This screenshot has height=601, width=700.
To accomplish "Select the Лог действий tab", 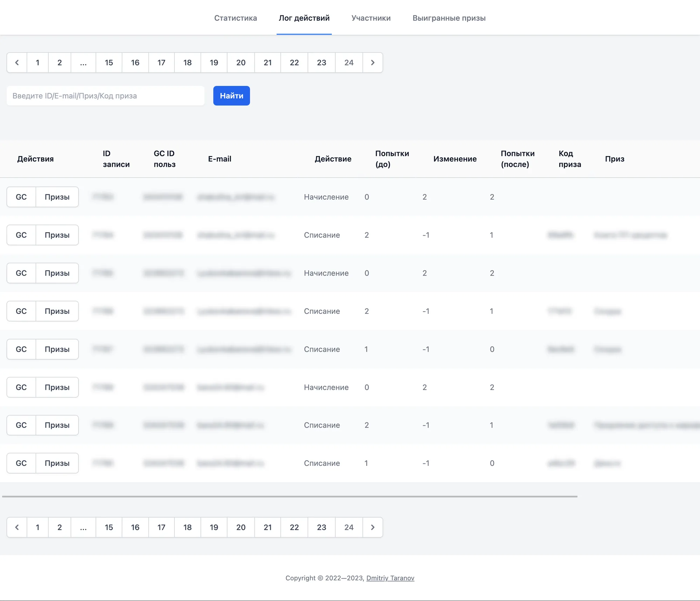I will tap(304, 18).
